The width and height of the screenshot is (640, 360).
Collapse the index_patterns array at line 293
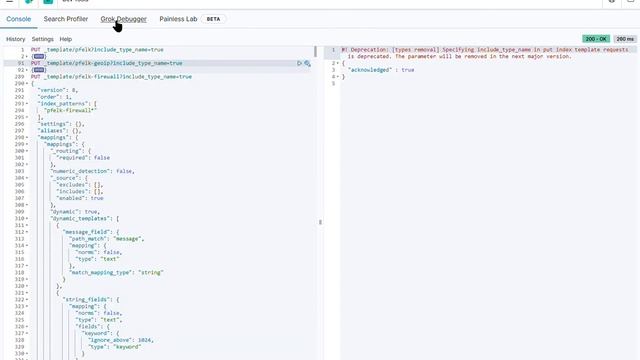coord(27,104)
